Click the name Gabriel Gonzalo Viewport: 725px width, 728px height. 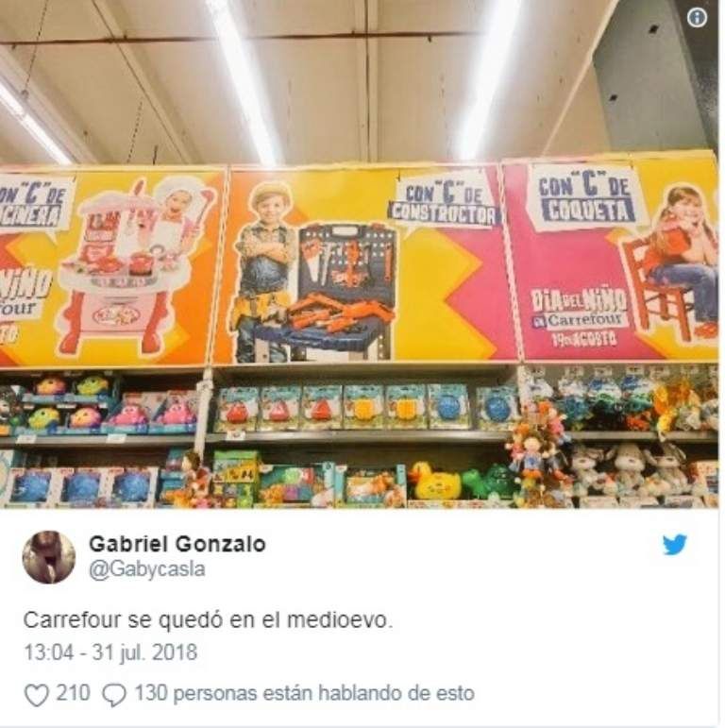[177, 544]
